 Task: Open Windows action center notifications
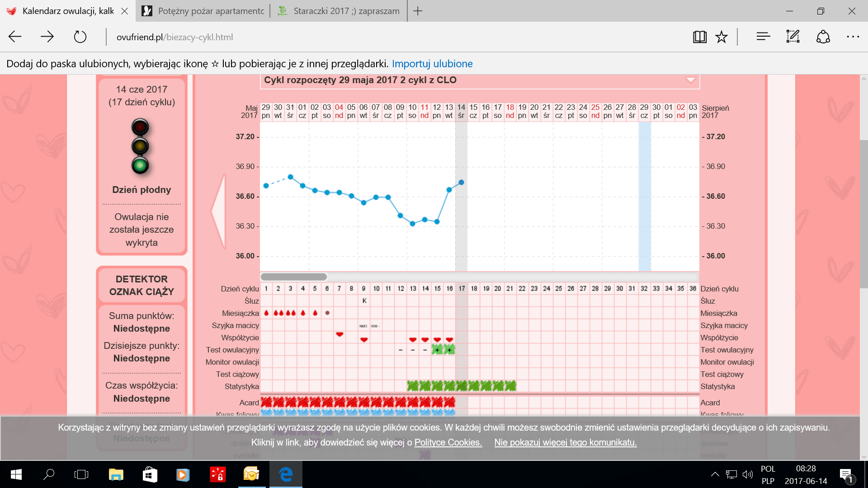pos(845,474)
